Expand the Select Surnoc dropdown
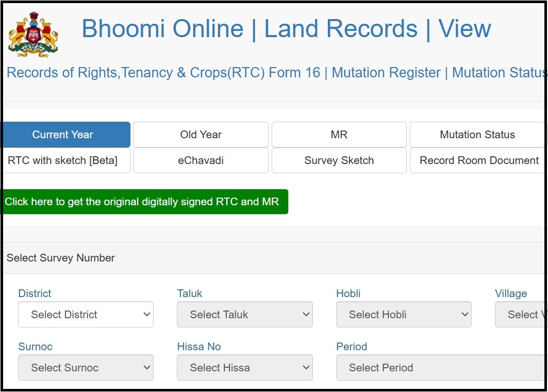Image resolution: width=548 pixels, height=392 pixels. [86, 368]
